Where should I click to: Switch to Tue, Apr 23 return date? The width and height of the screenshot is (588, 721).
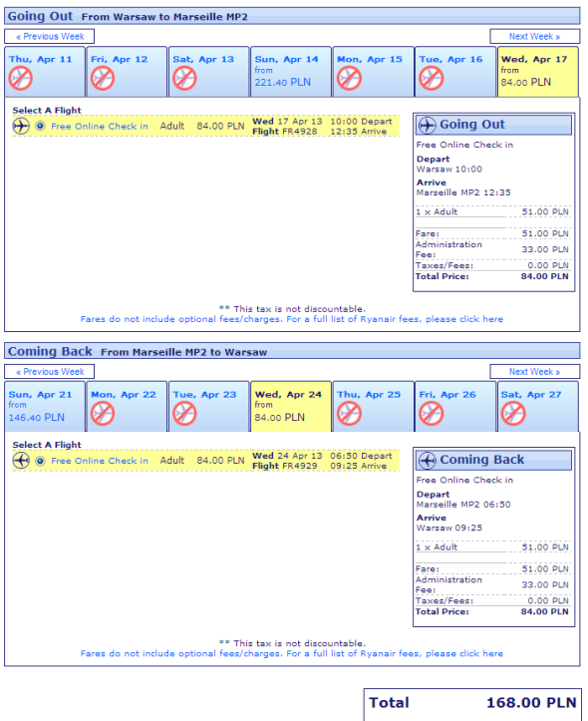pos(209,407)
